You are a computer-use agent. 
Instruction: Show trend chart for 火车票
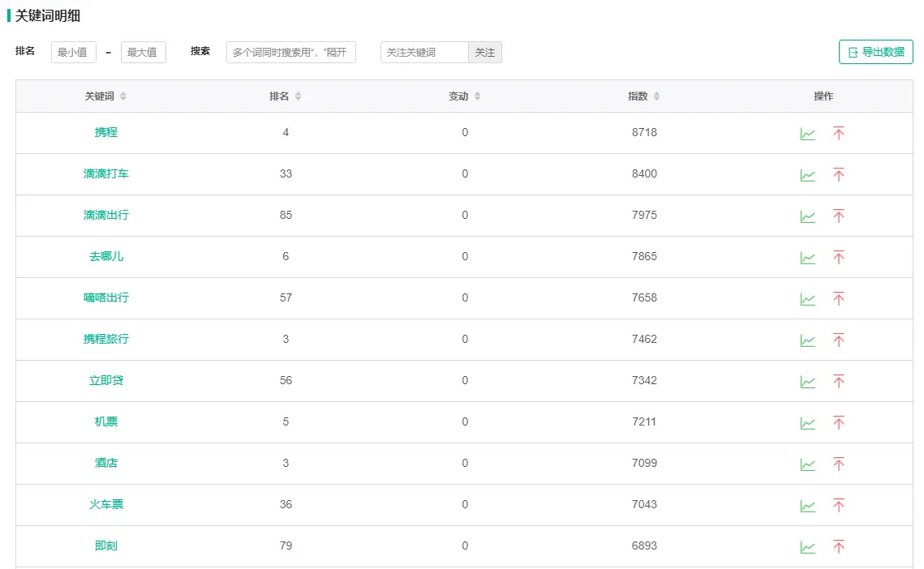pos(807,506)
